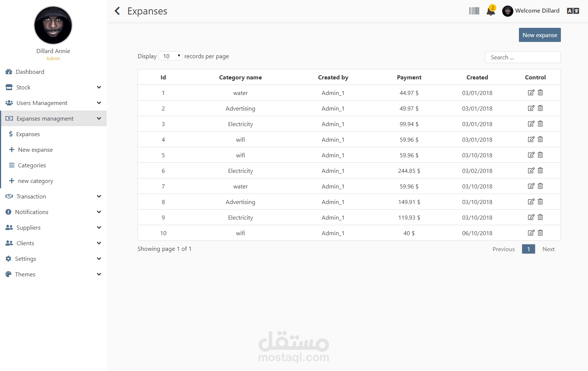Expand the Transaction sidebar menu

53,197
